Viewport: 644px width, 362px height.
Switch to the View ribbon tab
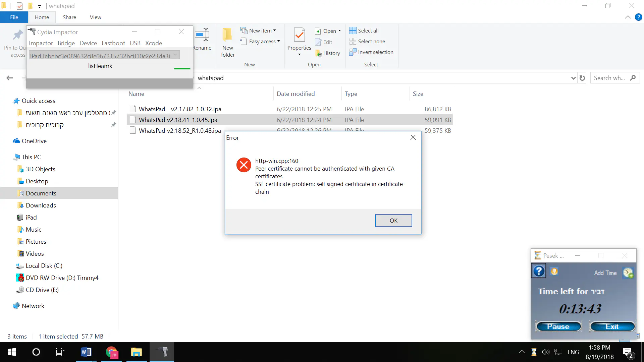pos(95,17)
